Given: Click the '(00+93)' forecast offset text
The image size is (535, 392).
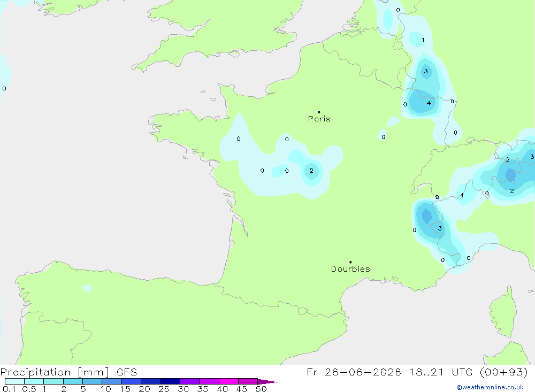Looking at the screenshot, I should click(x=503, y=372).
